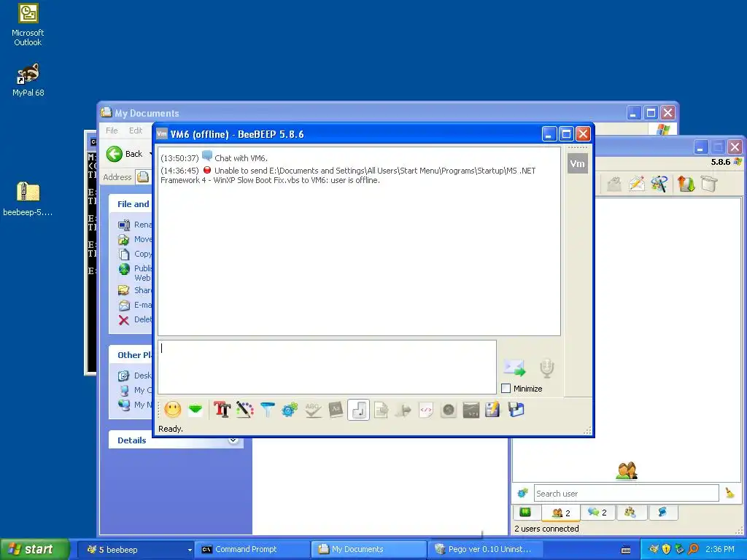
Task: Switch to the green board tab
Action: pos(525,513)
